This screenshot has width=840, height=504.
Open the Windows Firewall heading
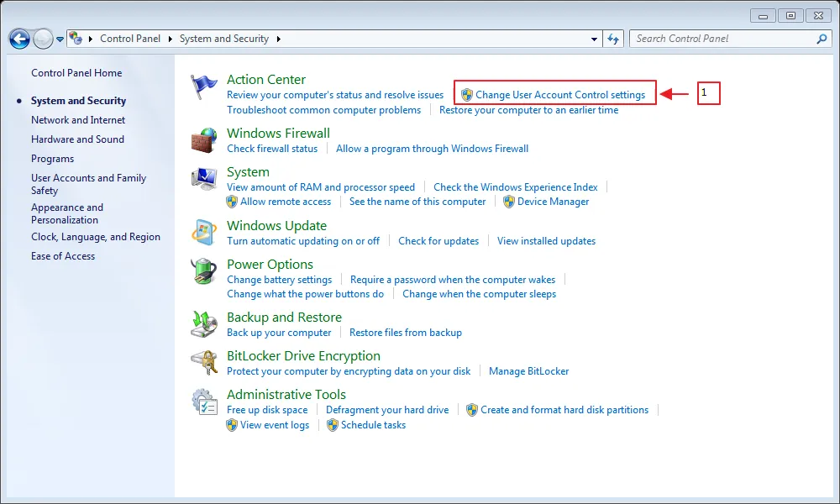click(279, 133)
